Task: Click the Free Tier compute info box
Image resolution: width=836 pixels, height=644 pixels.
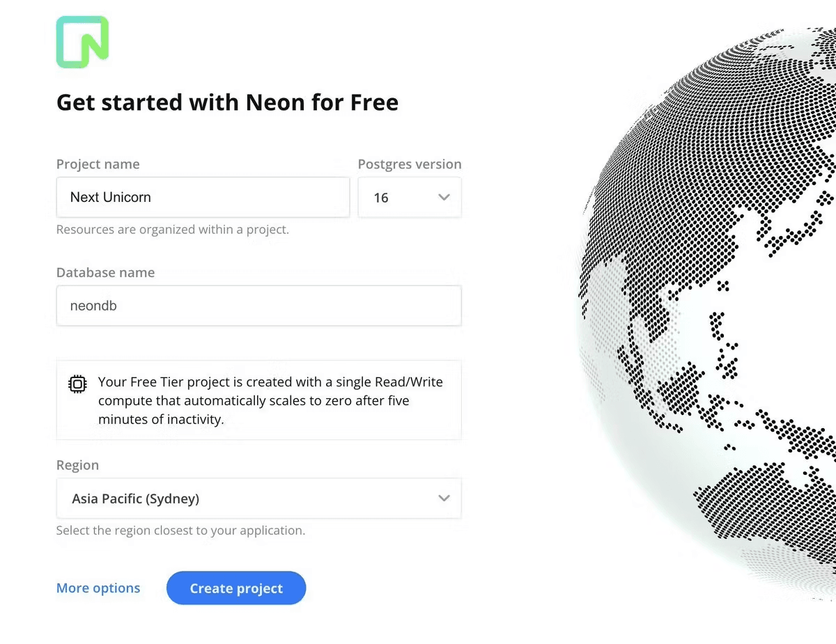Action: [x=259, y=400]
